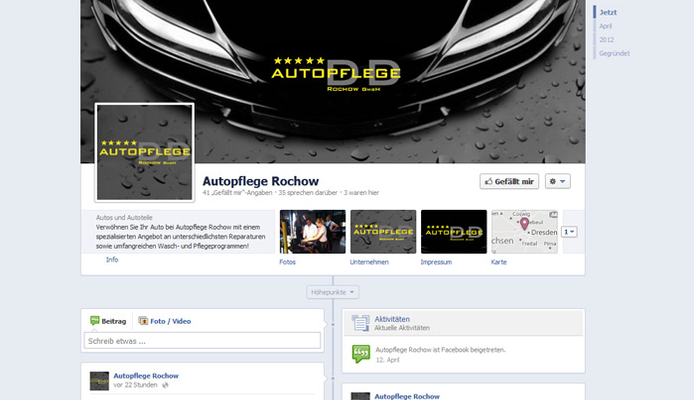Select the Beitrag tab
The height and width of the screenshot is (400, 694).
coord(108,321)
